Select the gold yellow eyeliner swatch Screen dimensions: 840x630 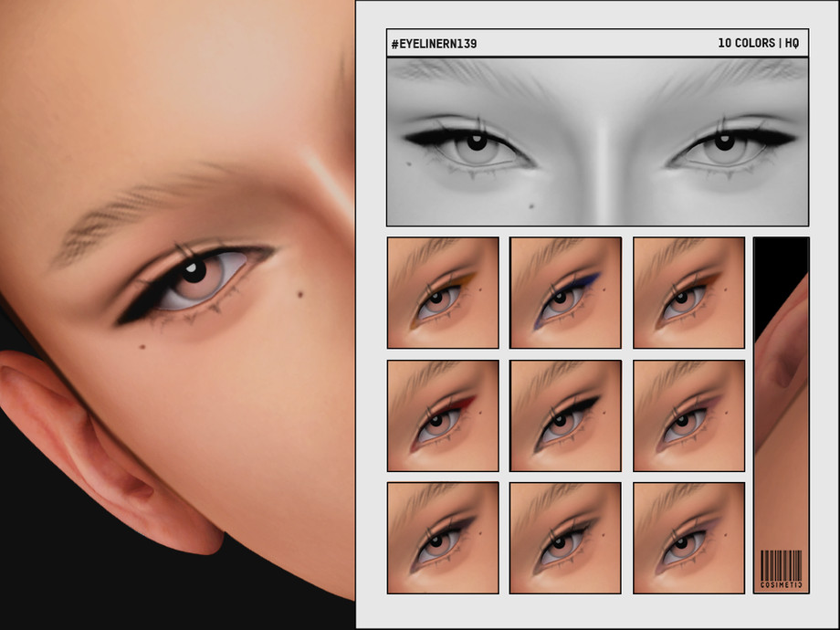click(443, 293)
